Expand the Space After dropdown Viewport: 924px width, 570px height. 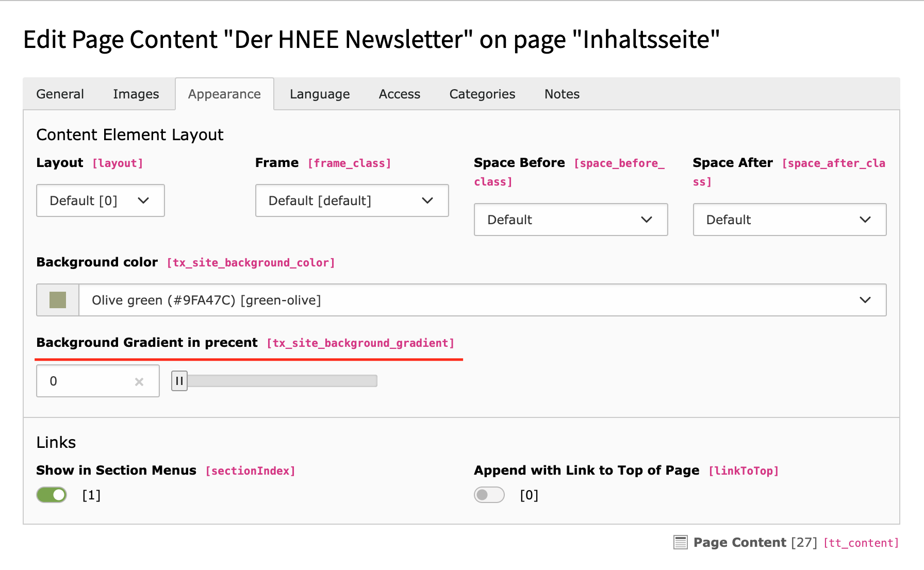point(789,220)
